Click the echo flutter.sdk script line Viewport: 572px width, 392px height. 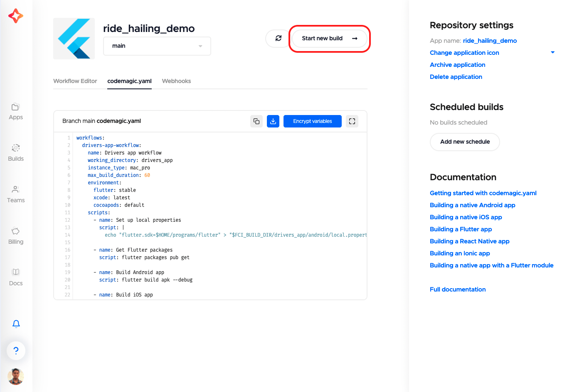[236, 235]
